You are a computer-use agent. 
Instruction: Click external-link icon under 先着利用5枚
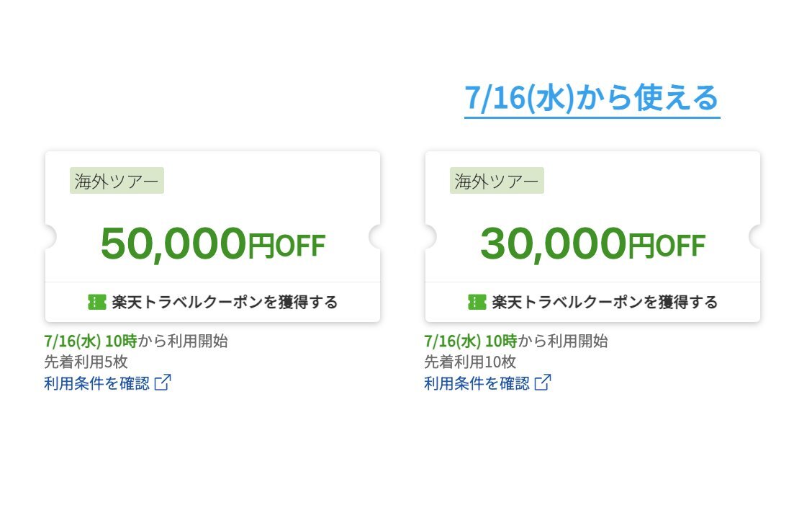tap(163, 383)
